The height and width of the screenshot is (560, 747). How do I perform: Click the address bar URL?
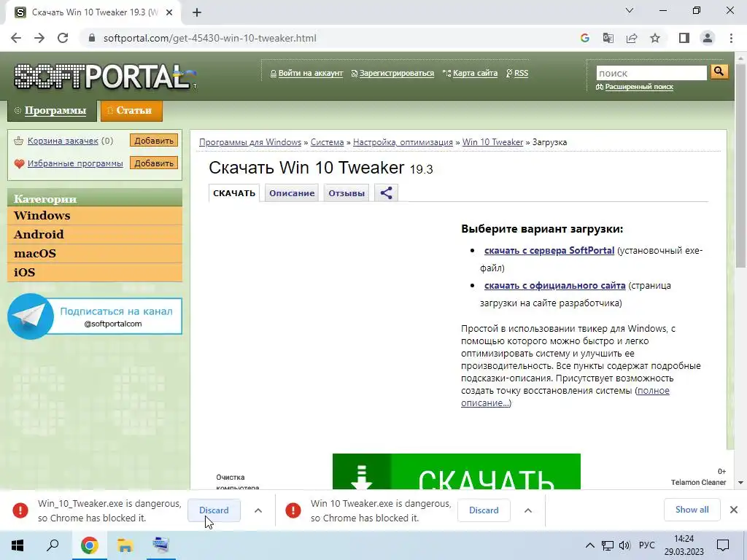tap(209, 38)
